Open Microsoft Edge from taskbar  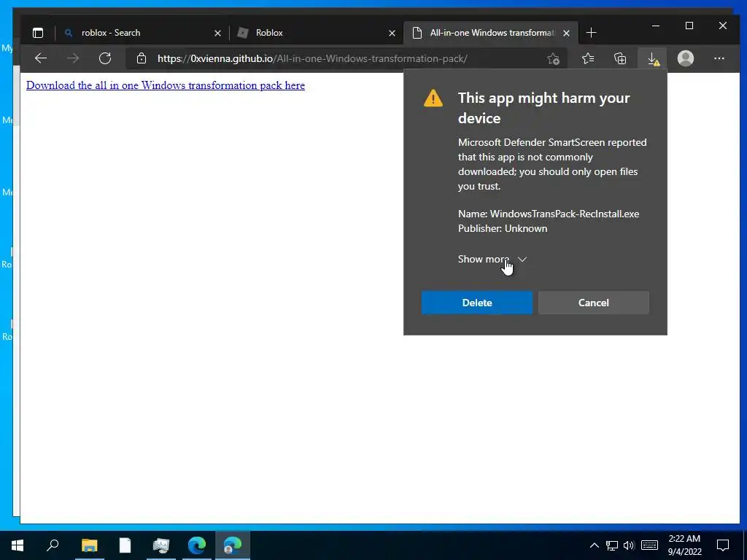click(197, 545)
